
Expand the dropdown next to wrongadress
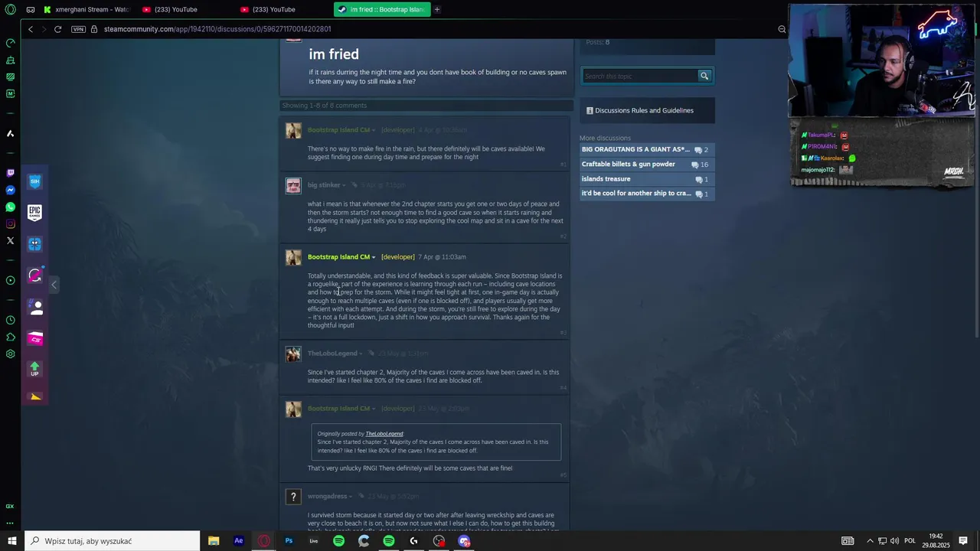point(351,497)
